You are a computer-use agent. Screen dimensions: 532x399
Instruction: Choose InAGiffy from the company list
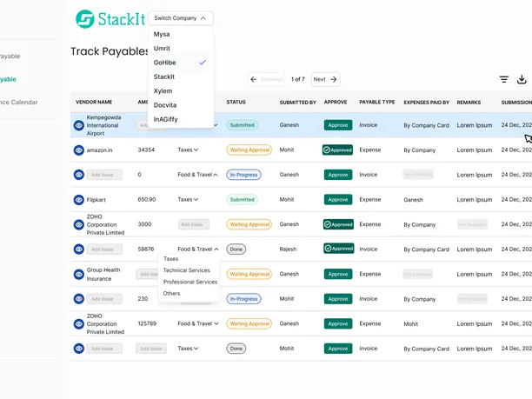(165, 119)
